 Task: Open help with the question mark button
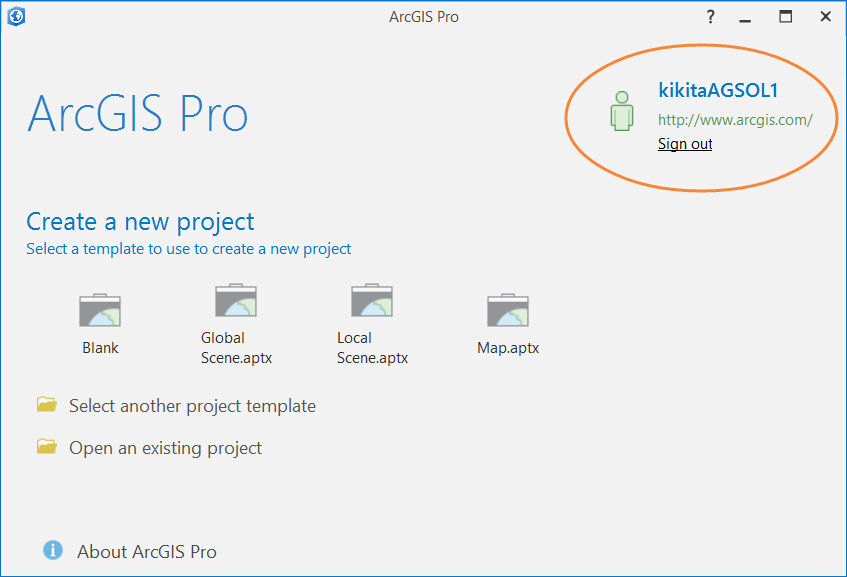click(x=710, y=17)
